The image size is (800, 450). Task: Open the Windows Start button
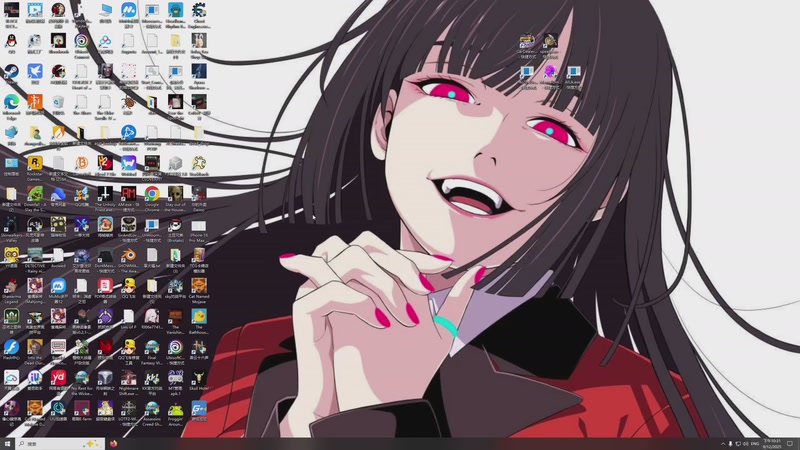point(7,444)
